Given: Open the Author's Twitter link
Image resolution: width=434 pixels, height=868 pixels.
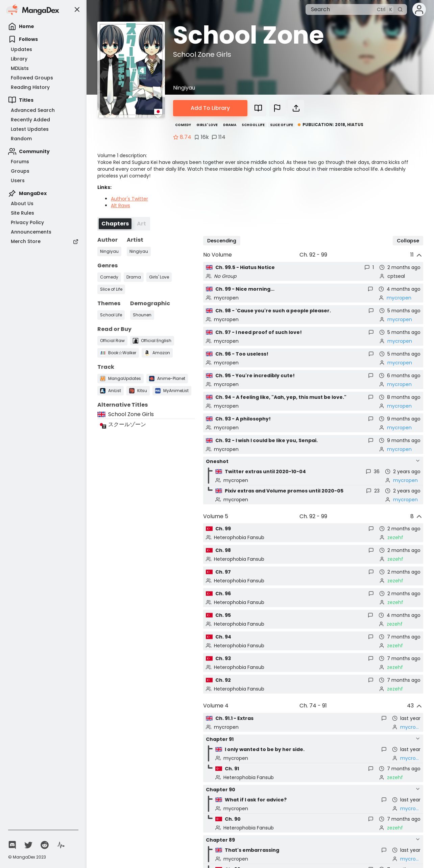Looking at the screenshot, I should pos(129,199).
